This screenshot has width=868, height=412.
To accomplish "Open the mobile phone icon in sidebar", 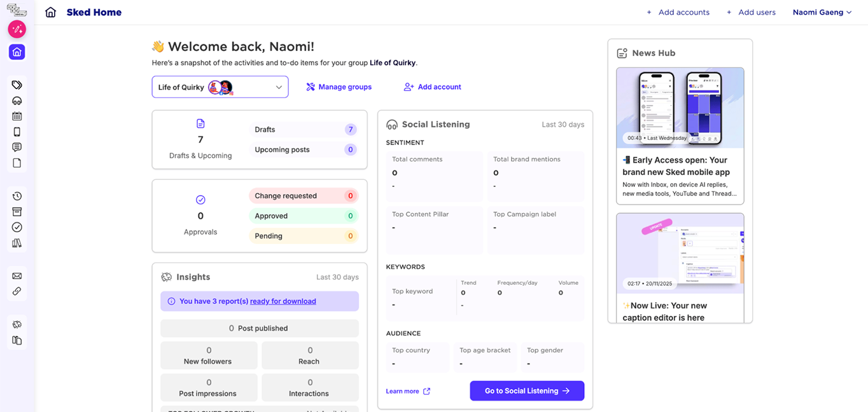I will (17, 132).
